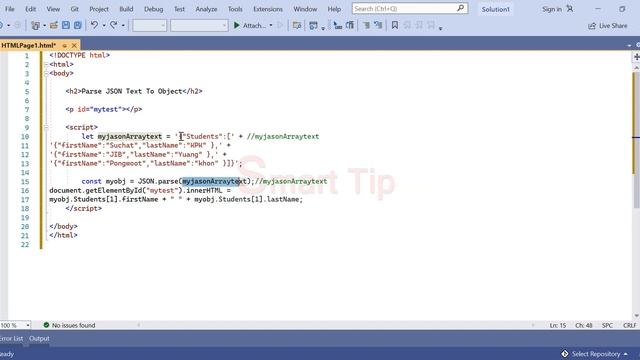Start debugging with green Attach play icon
This screenshot has width=640, height=360.
tap(237, 25)
